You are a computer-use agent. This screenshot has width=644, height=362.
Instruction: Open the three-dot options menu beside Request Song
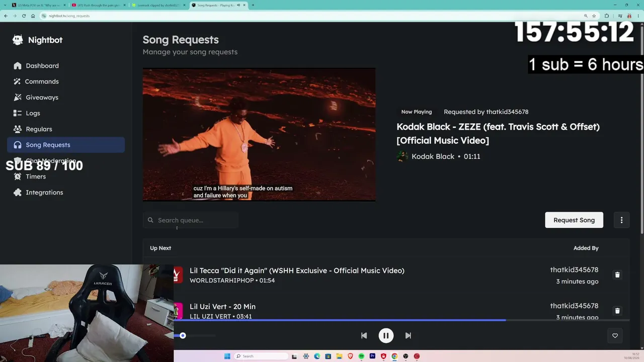[621, 220]
